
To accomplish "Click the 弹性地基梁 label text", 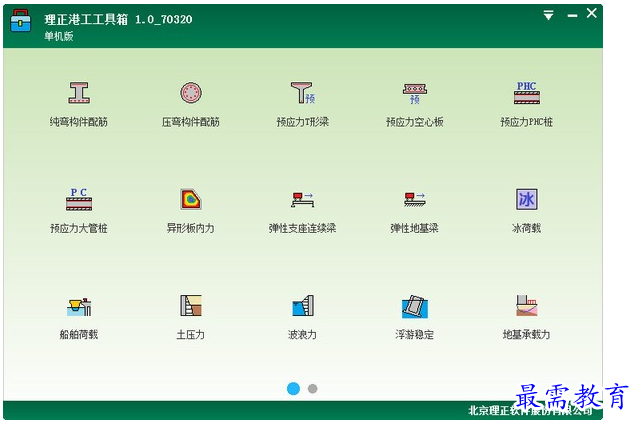I will click(x=415, y=228).
